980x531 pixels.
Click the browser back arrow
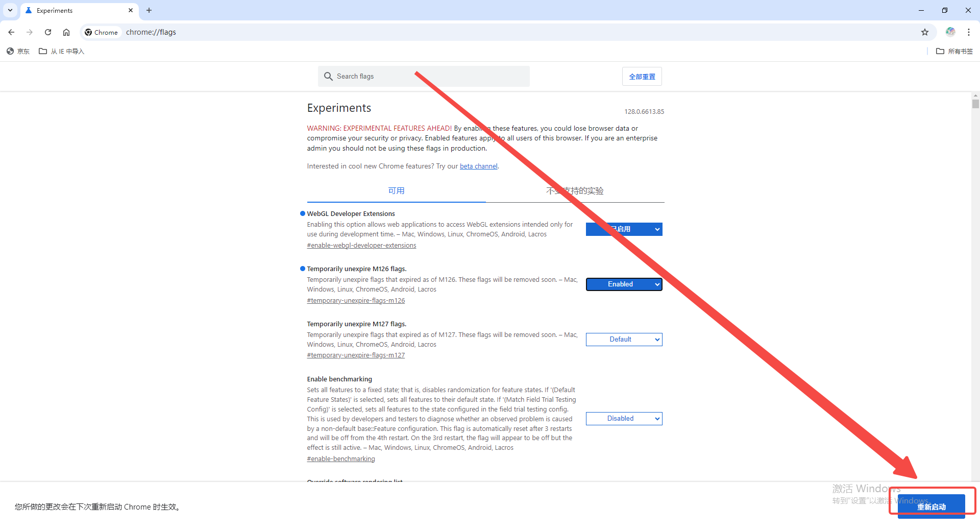(x=11, y=32)
